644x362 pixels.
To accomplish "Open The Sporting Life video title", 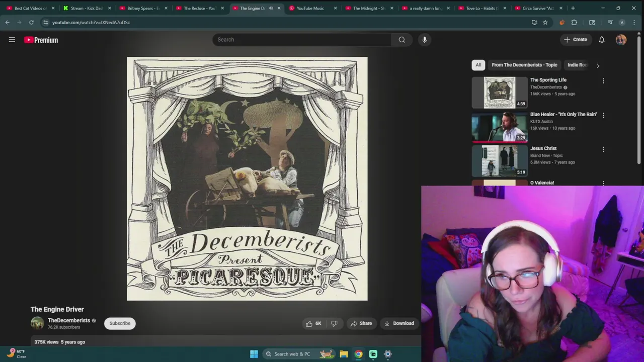I will tap(548, 80).
